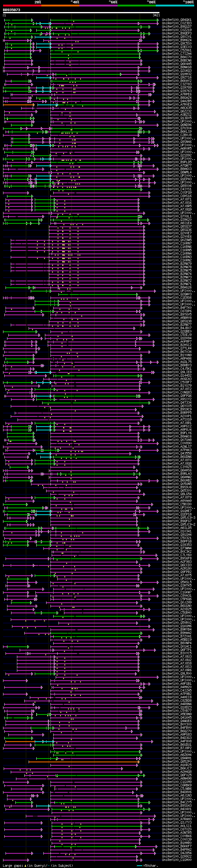Image resolution: width=197 pixels, height=868 pixels.
Task: Click the white query length bar
Action: click(81, 12)
